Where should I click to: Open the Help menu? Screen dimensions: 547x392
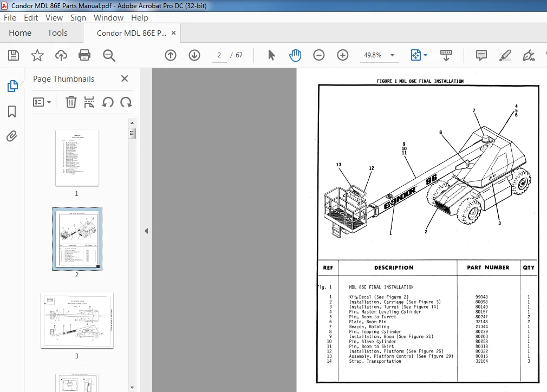coord(140,18)
